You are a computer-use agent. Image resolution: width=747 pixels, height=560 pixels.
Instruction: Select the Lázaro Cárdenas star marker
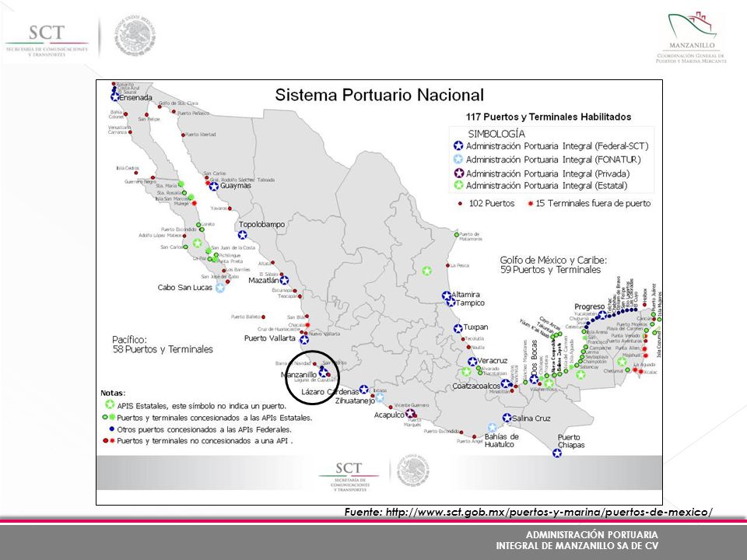(364, 390)
